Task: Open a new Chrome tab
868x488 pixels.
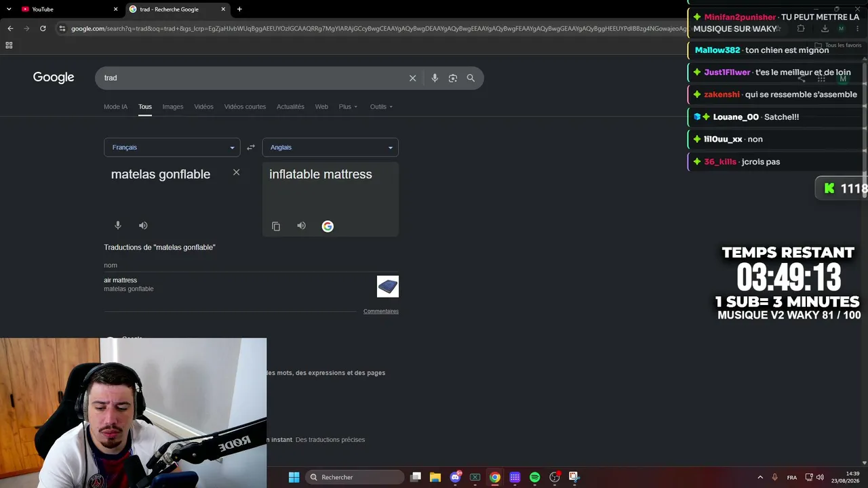Action: pos(239,9)
